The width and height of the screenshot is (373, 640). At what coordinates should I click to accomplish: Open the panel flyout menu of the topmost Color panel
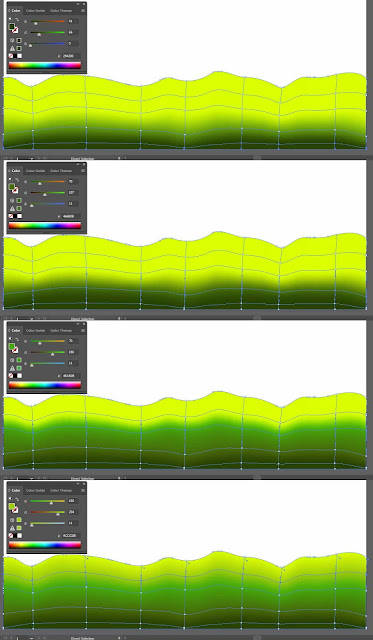(x=83, y=11)
